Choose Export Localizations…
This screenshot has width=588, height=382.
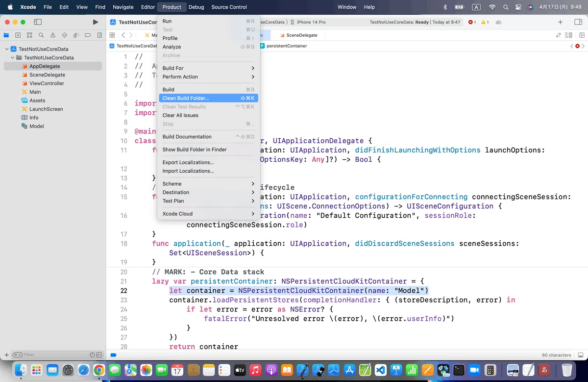[208, 162]
